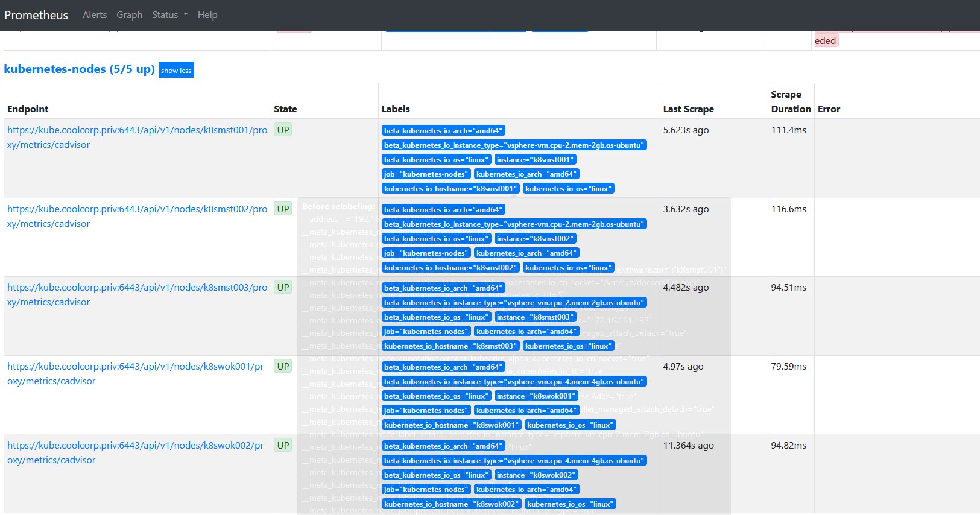Click the kubernetes_io_hostname="k8smst001" label
The height and width of the screenshot is (515, 980).
click(450, 189)
